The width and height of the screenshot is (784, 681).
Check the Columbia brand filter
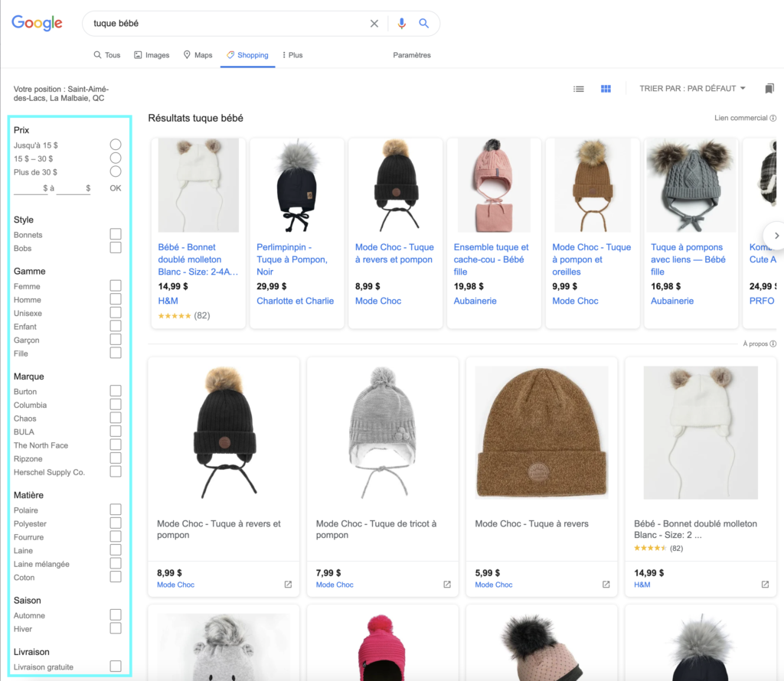pos(116,405)
